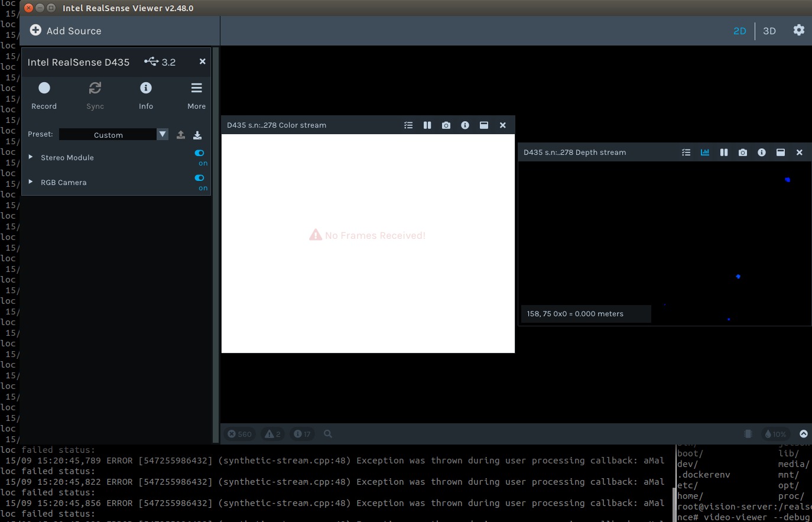Viewport: 812px width, 522px height.
Task: Open the 560 errors counter
Action: click(x=239, y=433)
